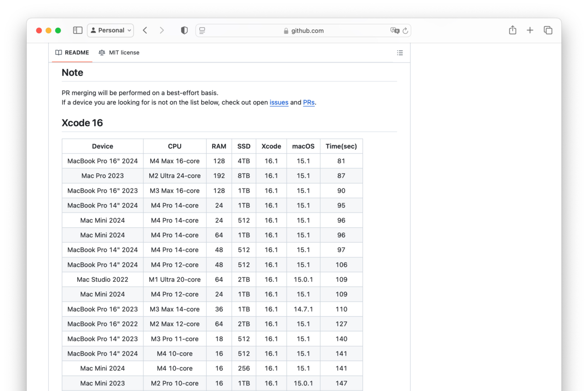Click the Device column header
The image size is (588, 391).
coord(102,146)
